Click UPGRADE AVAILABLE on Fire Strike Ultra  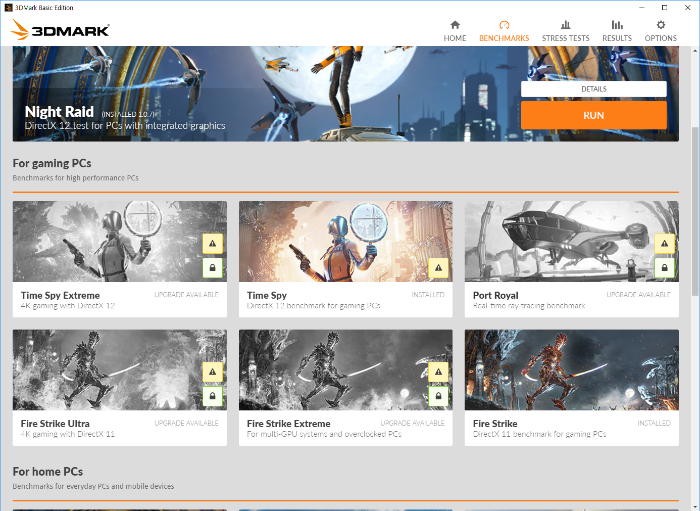pos(186,423)
